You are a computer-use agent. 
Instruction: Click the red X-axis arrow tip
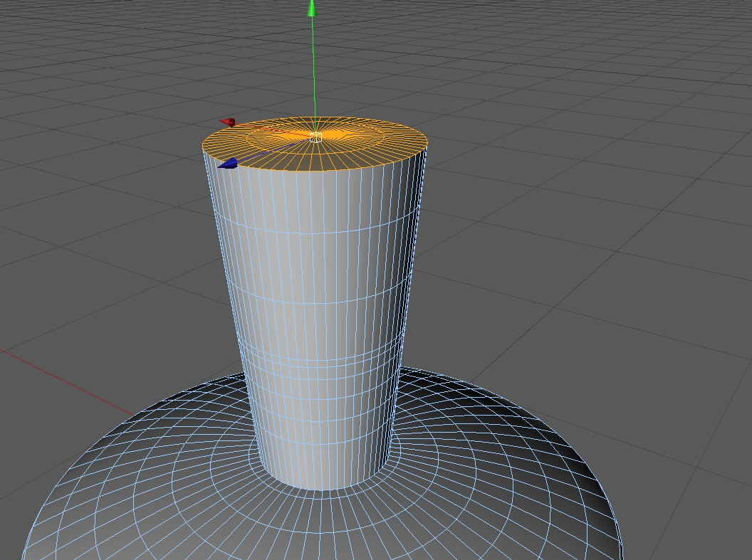coord(227,122)
